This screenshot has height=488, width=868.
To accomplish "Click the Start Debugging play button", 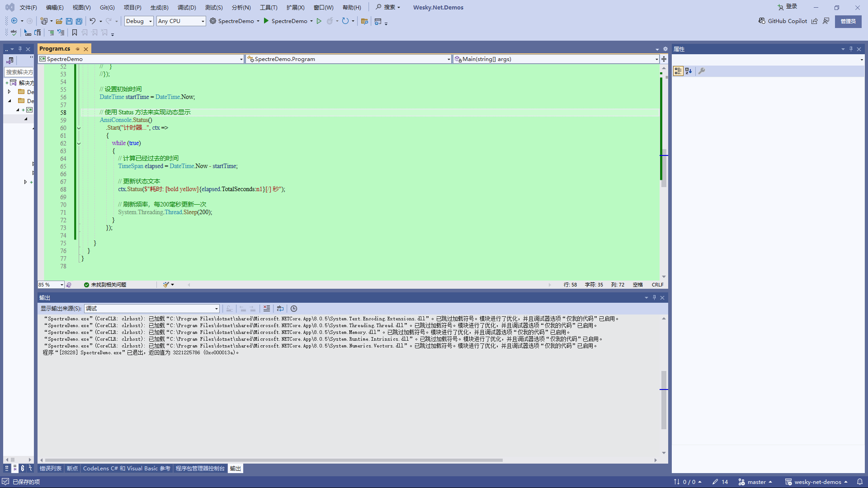I will [266, 21].
